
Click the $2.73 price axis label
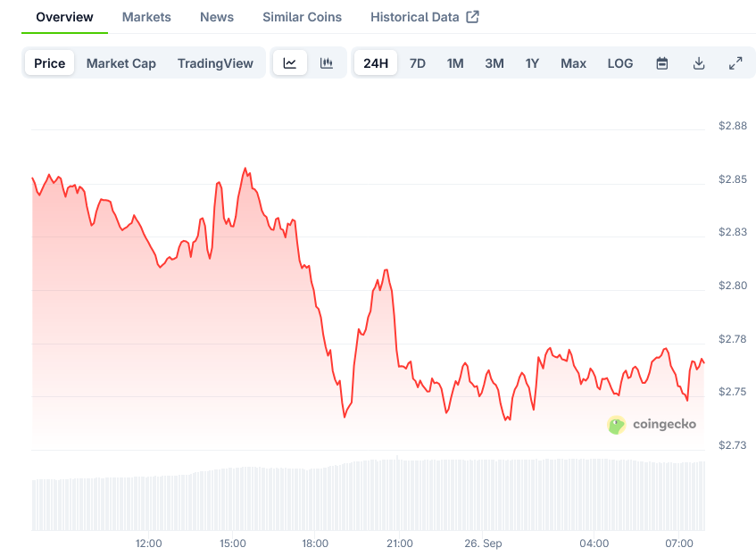pyautogui.click(x=733, y=445)
